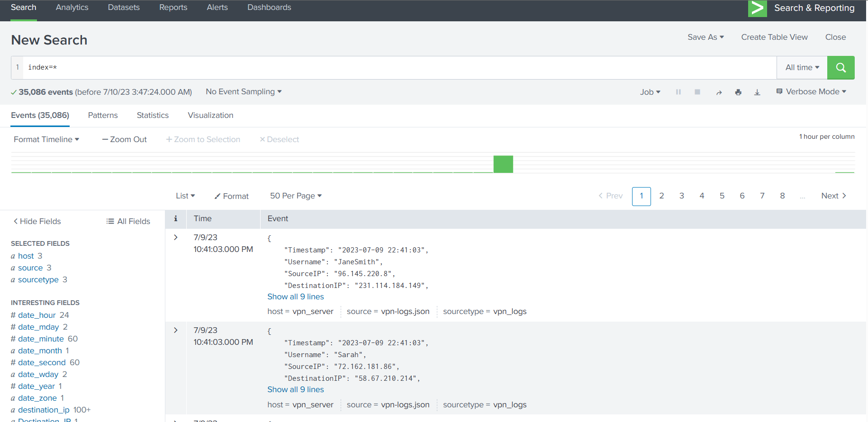The image size is (868, 422).
Task: Open the All time range picker
Action: 802,68
